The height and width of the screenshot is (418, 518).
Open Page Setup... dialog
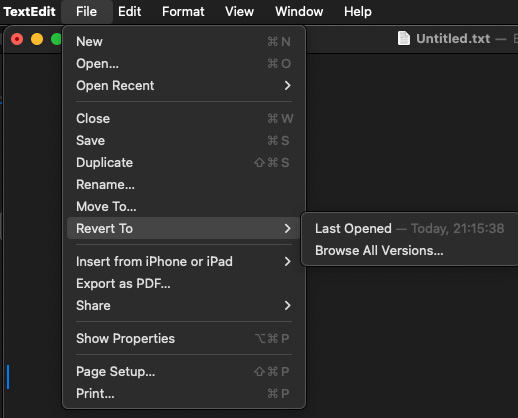(184, 371)
